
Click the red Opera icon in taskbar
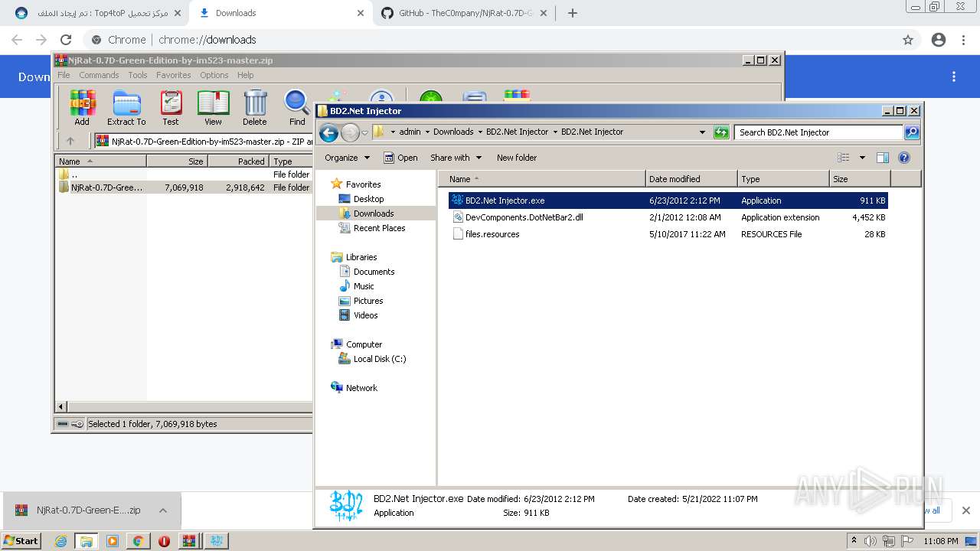click(x=164, y=541)
